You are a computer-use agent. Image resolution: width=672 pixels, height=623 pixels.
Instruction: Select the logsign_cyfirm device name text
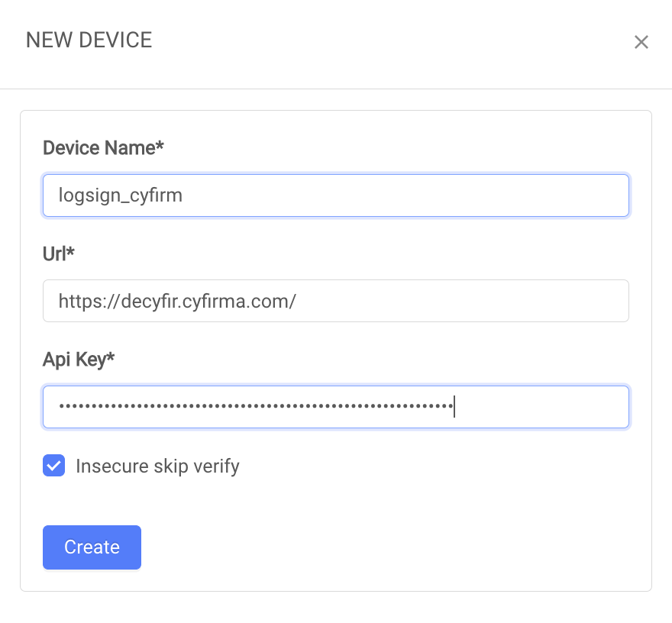coord(118,195)
